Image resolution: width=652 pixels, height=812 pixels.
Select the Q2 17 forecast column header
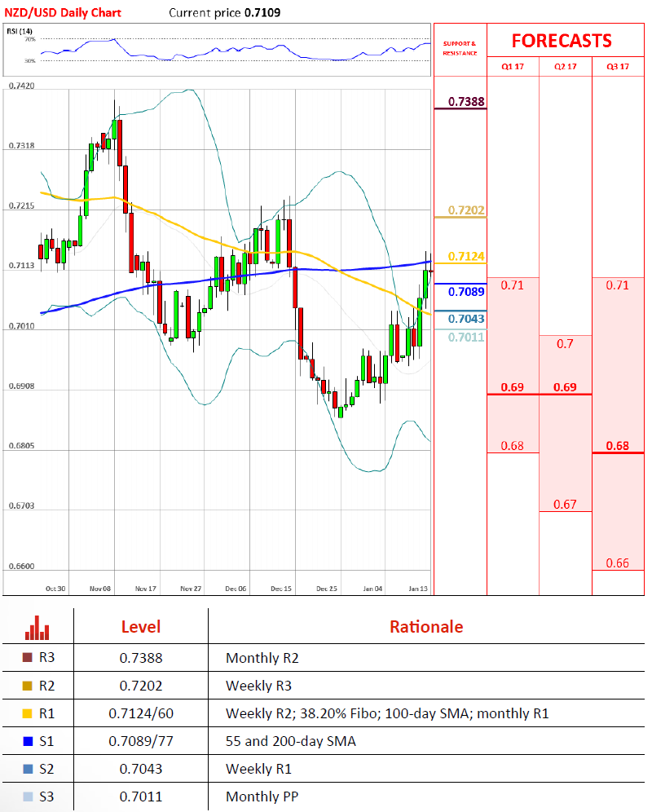click(566, 67)
